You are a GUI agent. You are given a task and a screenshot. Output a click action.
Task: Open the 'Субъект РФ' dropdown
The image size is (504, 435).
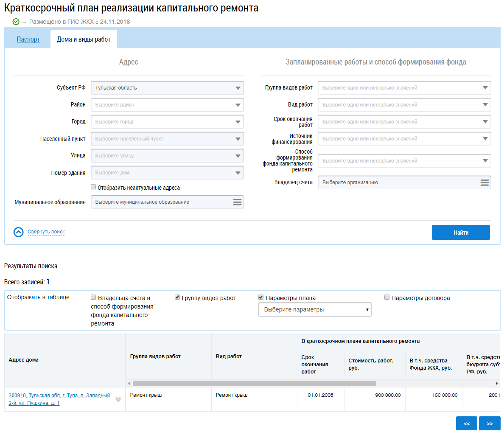[x=167, y=88]
